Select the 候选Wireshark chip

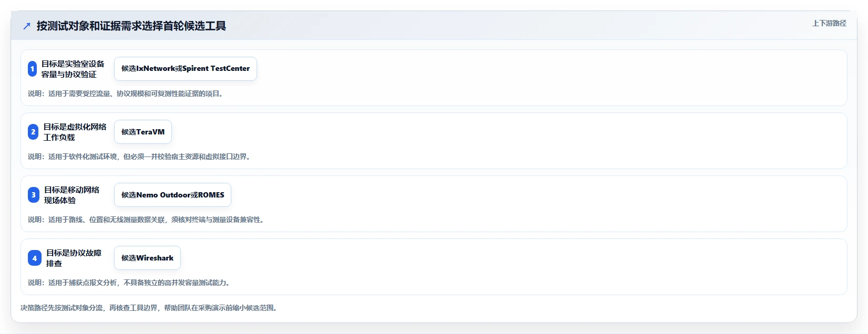[148, 258]
